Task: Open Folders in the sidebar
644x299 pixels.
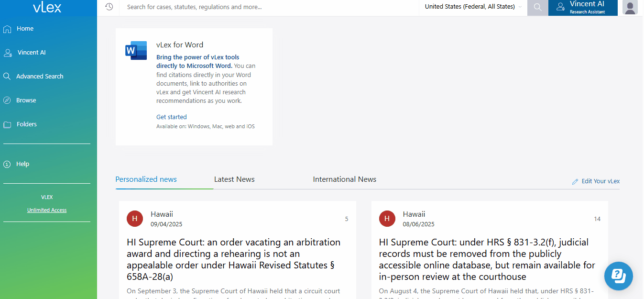Action: [x=27, y=124]
